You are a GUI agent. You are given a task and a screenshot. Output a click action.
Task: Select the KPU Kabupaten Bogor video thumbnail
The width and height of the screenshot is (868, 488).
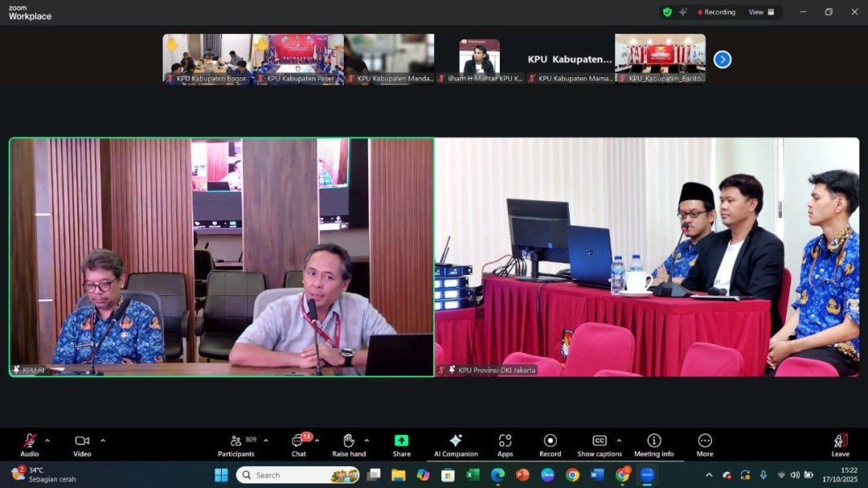click(x=207, y=59)
